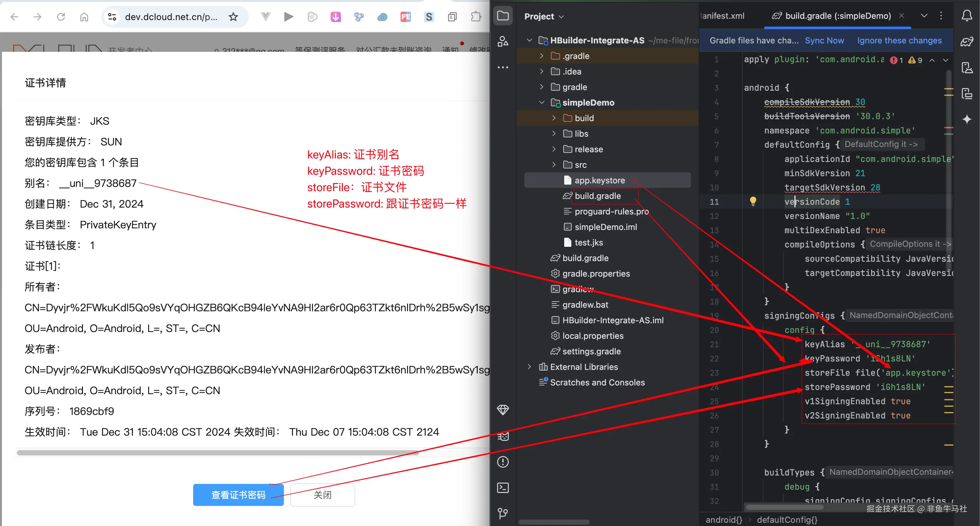Open the Terminal tool window icon
This screenshot has height=526, width=980.
point(503,487)
